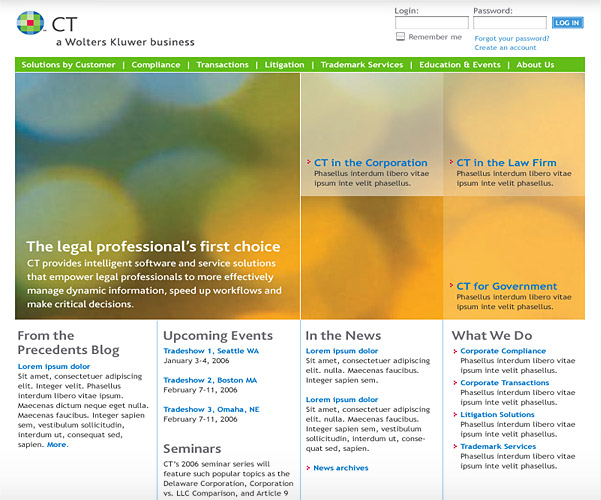This screenshot has height=500, width=601.
Task: Click the LOG IN button
Action: pyautogui.click(x=568, y=23)
